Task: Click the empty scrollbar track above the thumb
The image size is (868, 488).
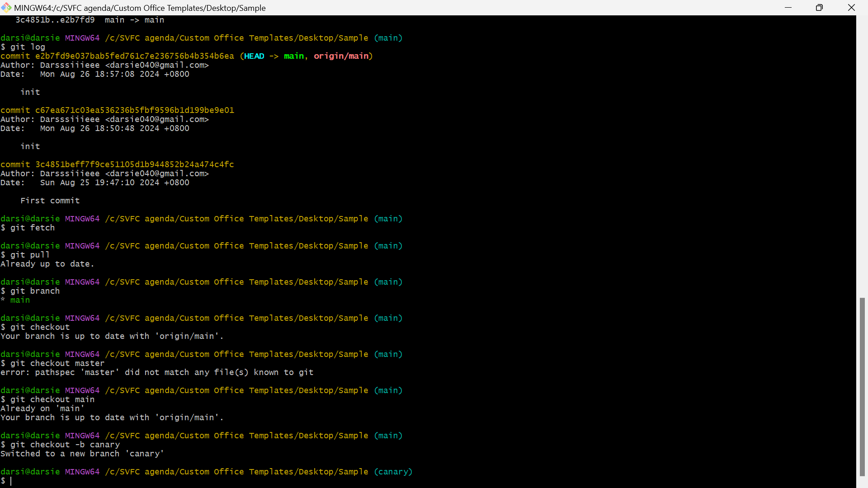Action: (862, 156)
